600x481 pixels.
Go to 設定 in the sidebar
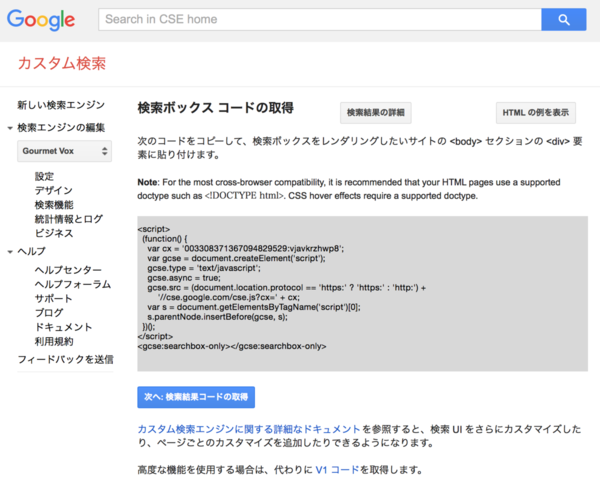point(44,176)
